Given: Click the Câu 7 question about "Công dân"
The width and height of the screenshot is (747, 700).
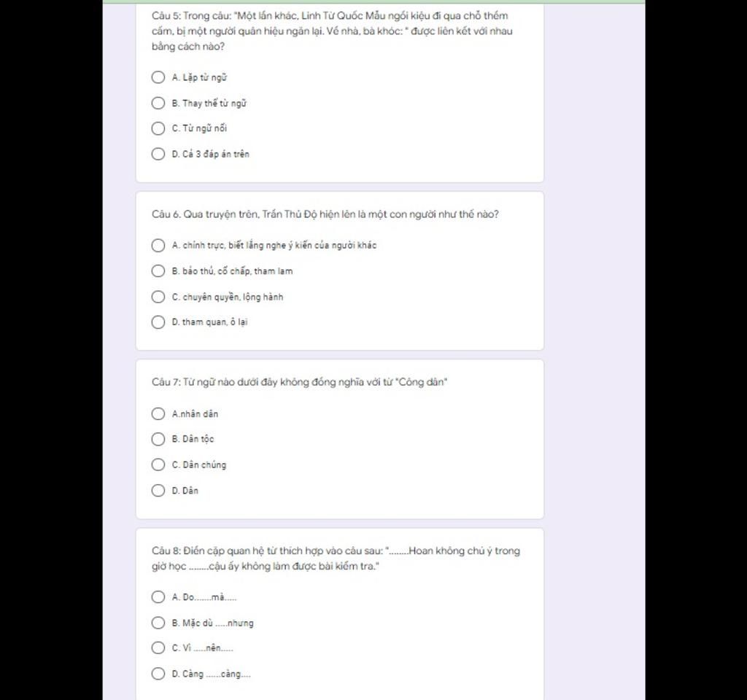Looking at the screenshot, I should click(x=300, y=382).
